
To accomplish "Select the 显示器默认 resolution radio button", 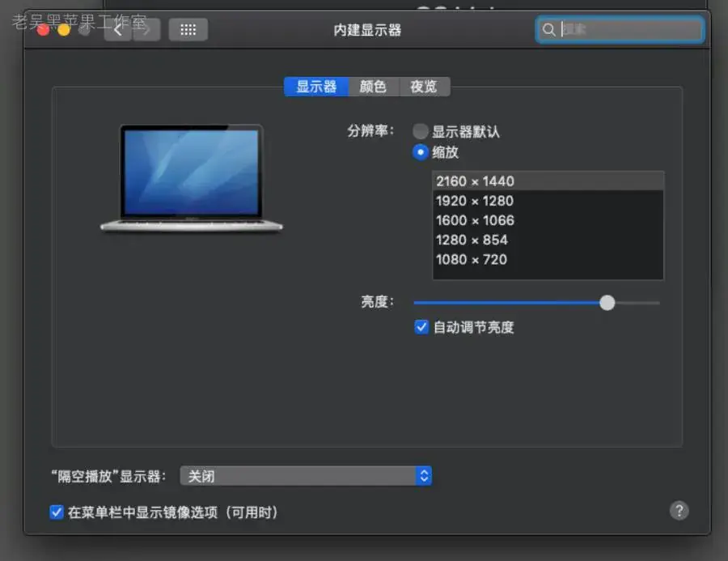I will click(x=420, y=131).
